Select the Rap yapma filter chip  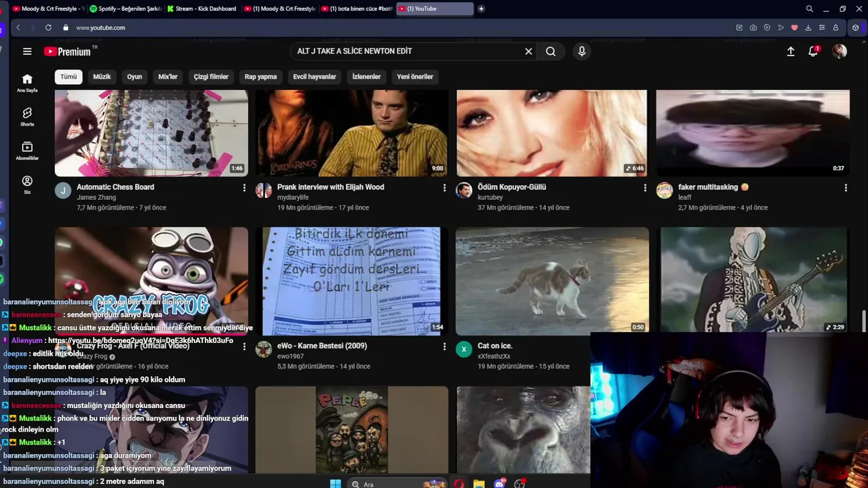click(x=260, y=77)
